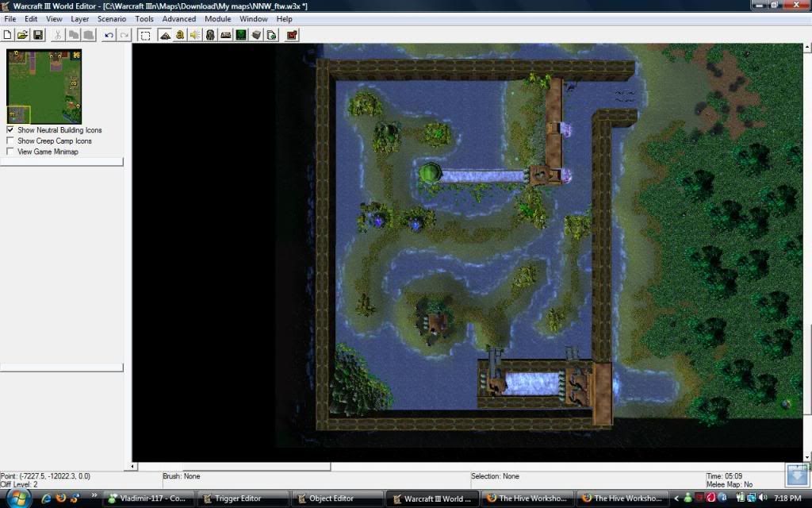Enable Show Creep Camp Icons

(x=10, y=140)
